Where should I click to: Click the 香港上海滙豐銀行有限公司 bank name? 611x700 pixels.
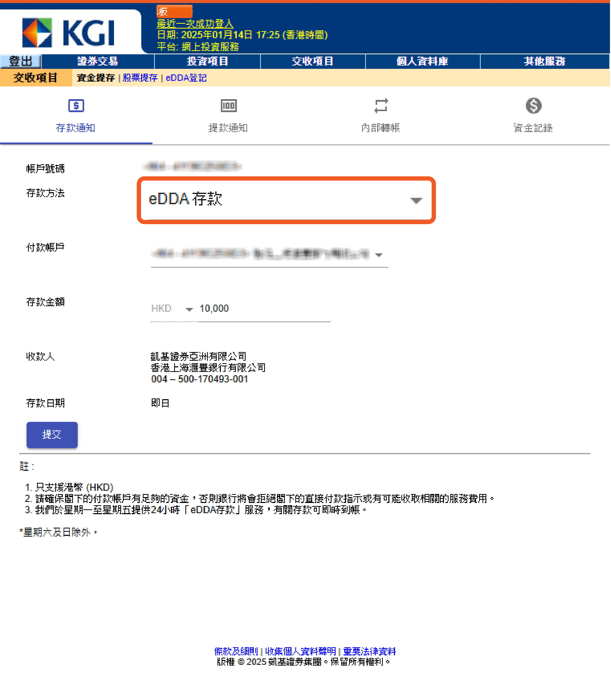(x=208, y=368)
